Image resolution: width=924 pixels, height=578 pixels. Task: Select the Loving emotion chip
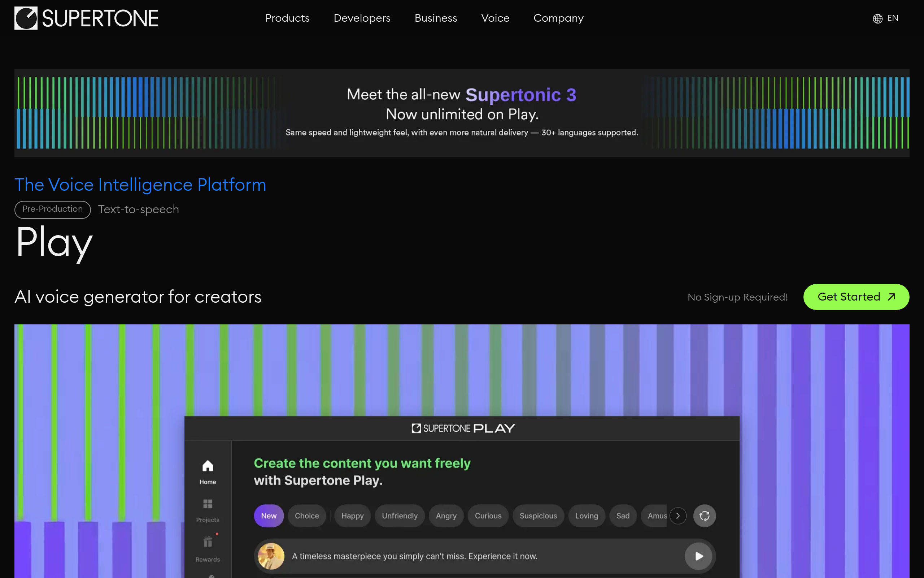587,516
